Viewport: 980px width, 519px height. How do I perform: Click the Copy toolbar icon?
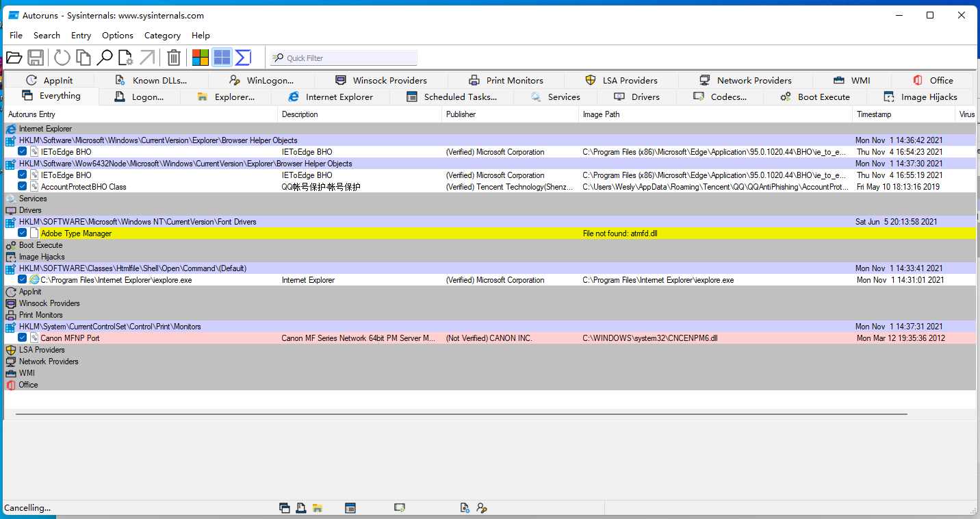[x=83, y=58]
